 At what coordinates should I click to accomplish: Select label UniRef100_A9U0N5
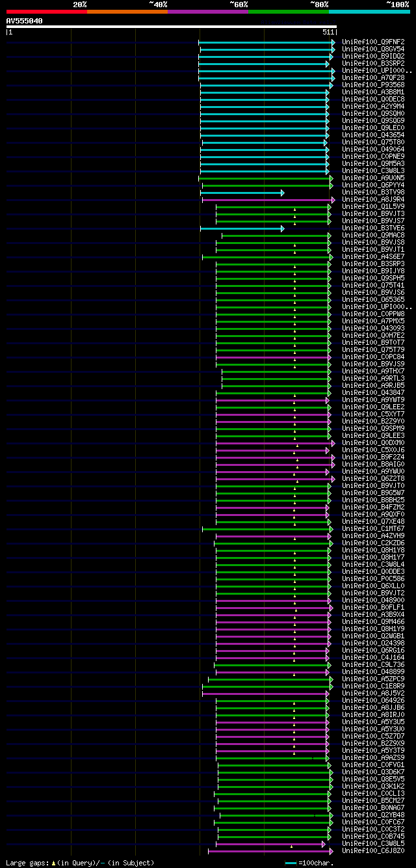click(x=374, y=178)
